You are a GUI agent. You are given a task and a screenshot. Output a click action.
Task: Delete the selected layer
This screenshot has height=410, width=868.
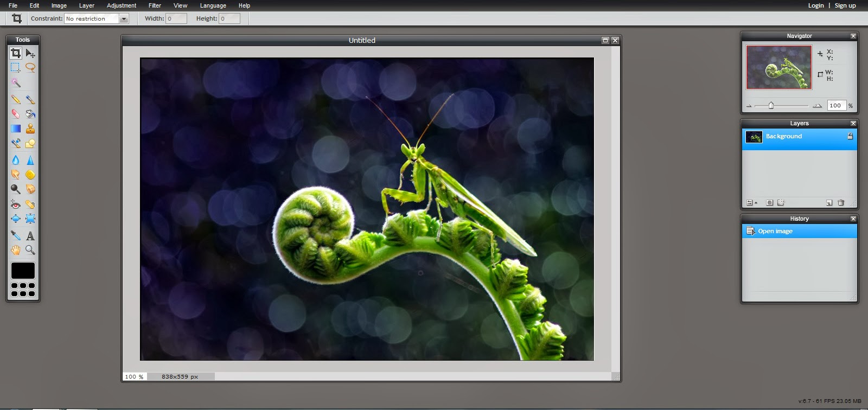coord(841,203)
